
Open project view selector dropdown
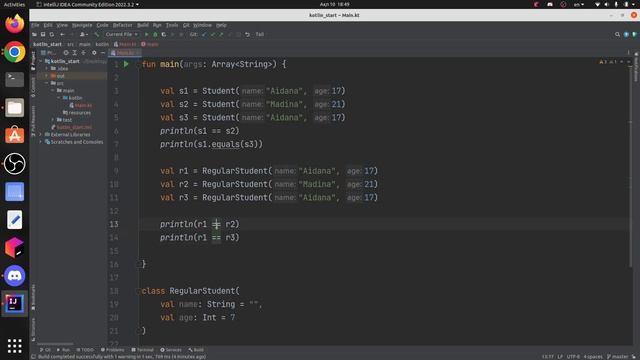(x=49, y=53)
